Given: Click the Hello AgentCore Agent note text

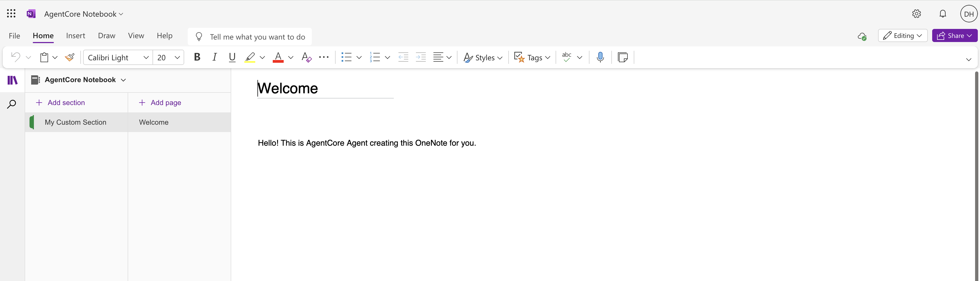Looking at the screenshot, I should tap(367, 143).
